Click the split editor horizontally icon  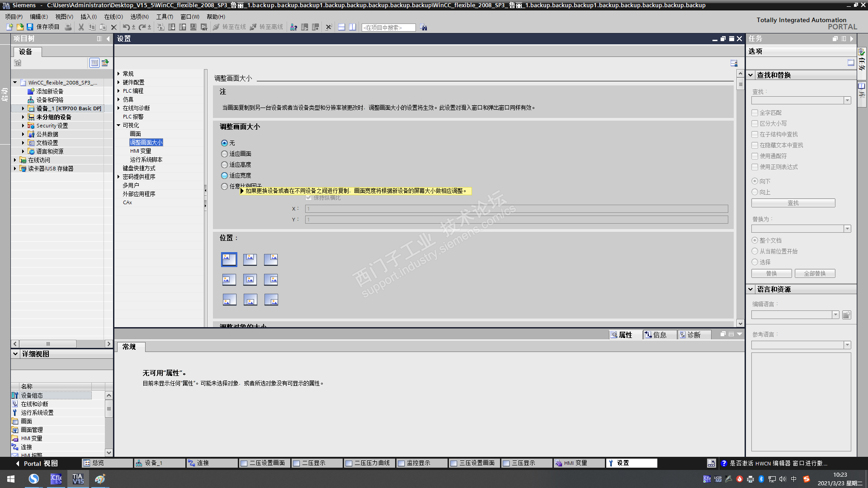pyautogui.click(x=342, y=27)
